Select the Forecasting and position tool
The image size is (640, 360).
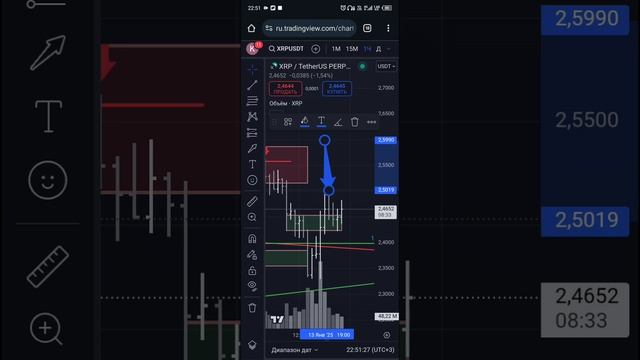[x=252, y=133]
